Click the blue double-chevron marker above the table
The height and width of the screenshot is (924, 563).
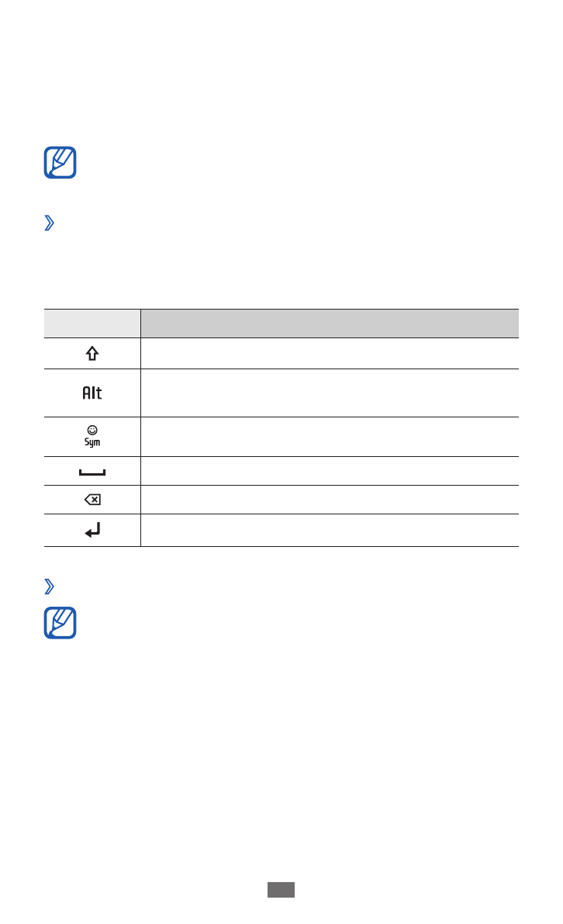pos(50,224)
